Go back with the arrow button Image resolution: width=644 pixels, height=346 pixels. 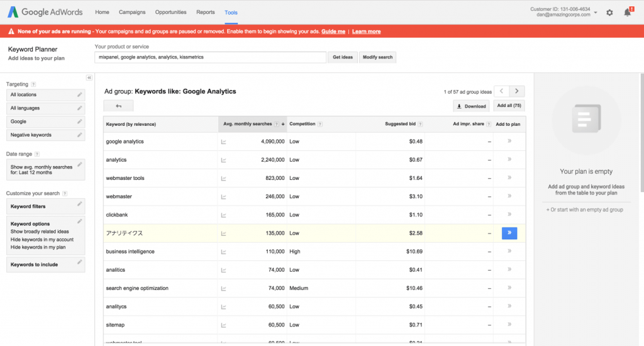tap(118, 106)
